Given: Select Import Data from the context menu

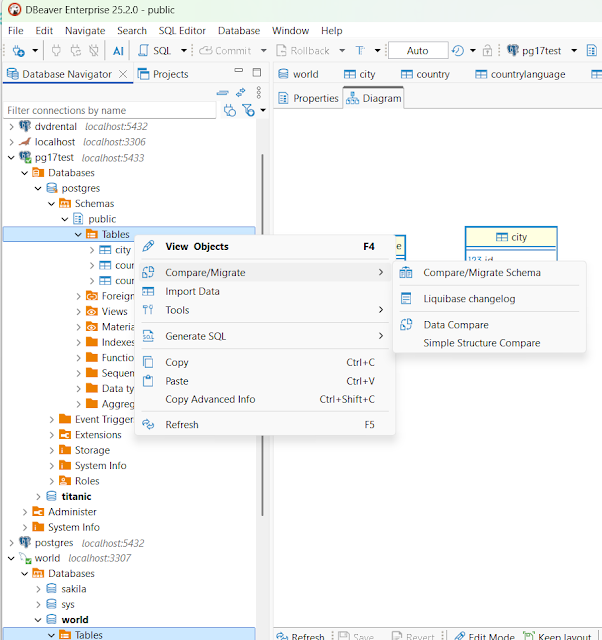Looking at the screenshot, I should pos(264,291).
